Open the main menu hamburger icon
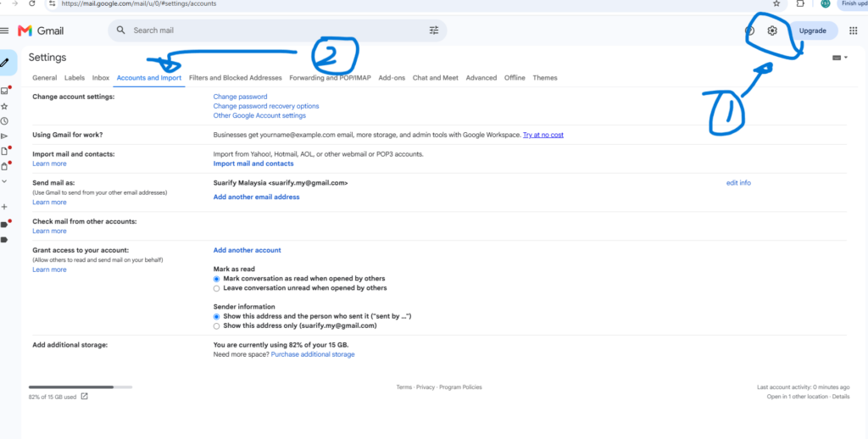The height and width of the screenshot is (439, 868). 4,31
